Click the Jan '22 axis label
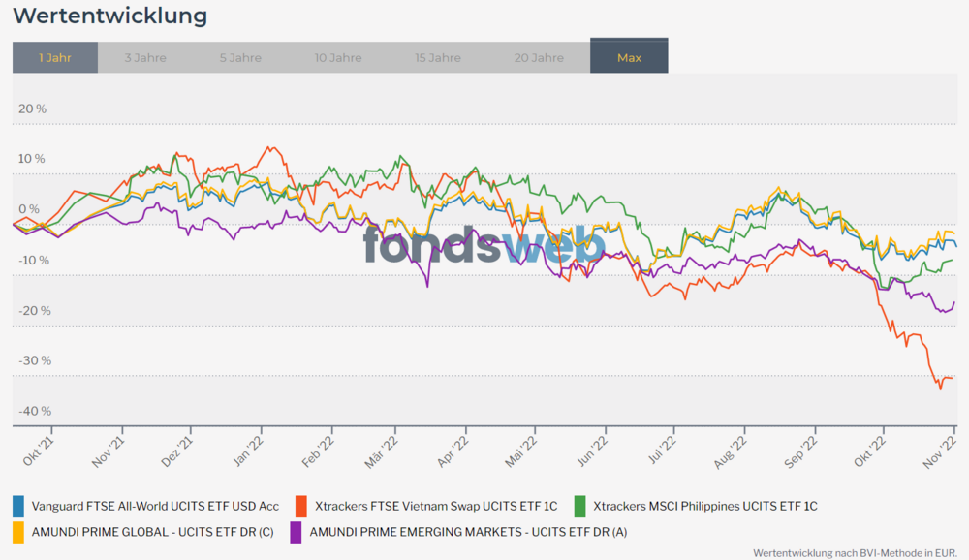The height and width of the screenshot is (560, 969). (x=248, y=451)
